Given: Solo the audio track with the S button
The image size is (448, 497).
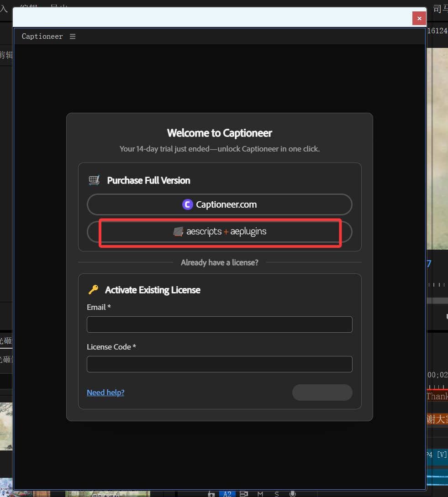Looking at the screenshot, I should coord(276,494).
